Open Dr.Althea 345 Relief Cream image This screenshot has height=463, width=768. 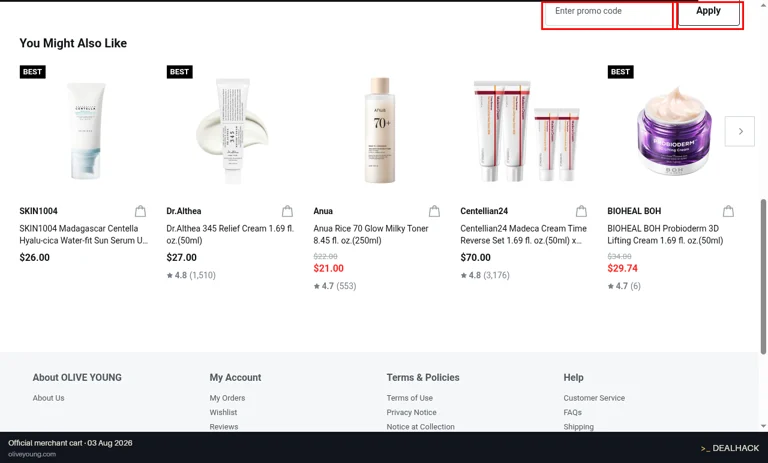click(x=233, y=130)
